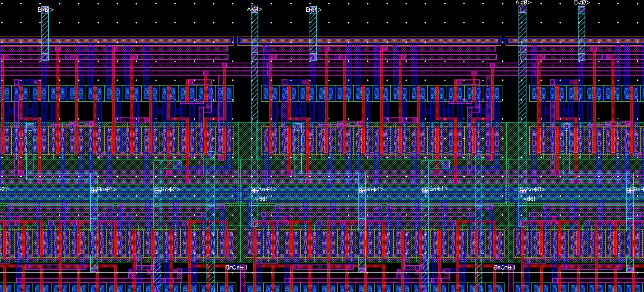The image size is (644, 292).
Task: Select the A<1> pin label at top
Action: click(255, 10)
